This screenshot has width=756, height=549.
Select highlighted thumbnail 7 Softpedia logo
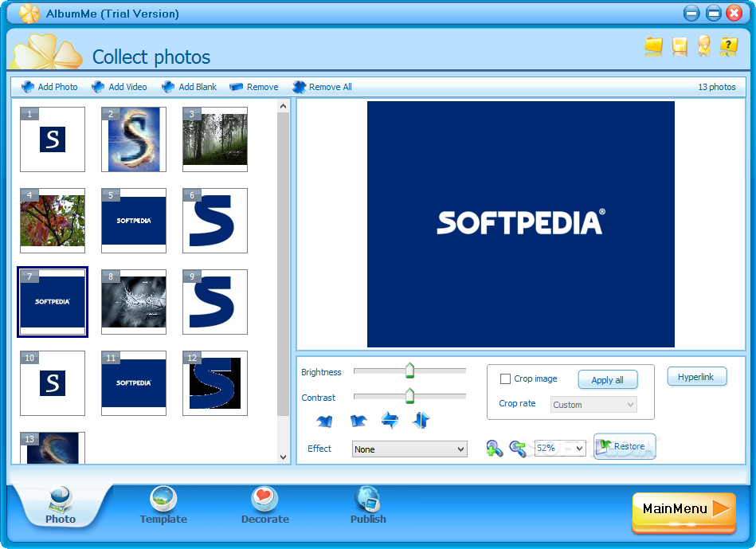point(53,301)
